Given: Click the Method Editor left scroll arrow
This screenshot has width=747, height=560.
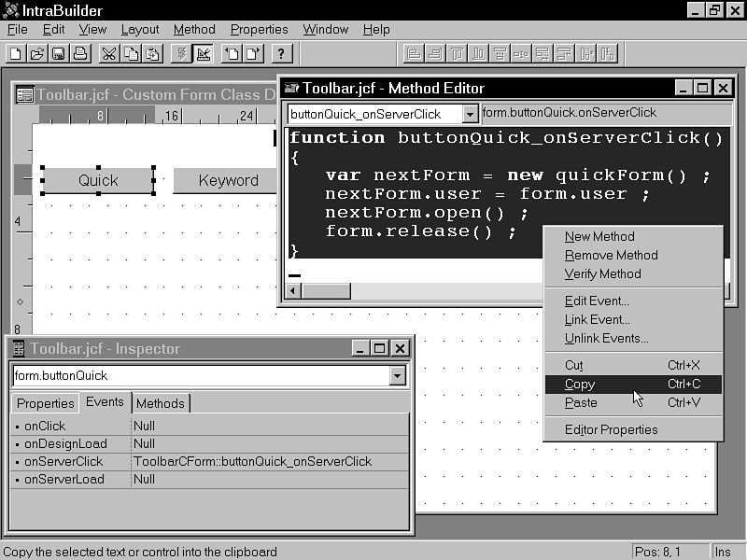Looking at the screenshot, I should [x=293, y=290].
